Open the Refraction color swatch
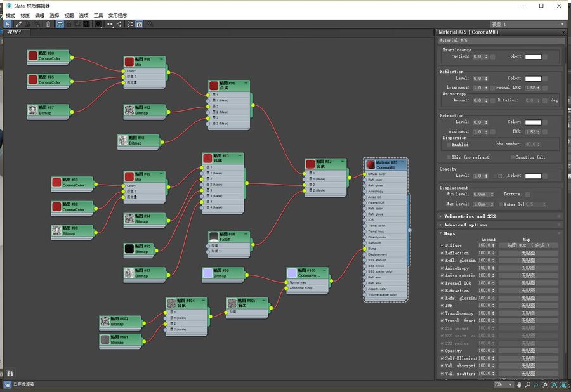The image size is (571, 392). point(533,122)
